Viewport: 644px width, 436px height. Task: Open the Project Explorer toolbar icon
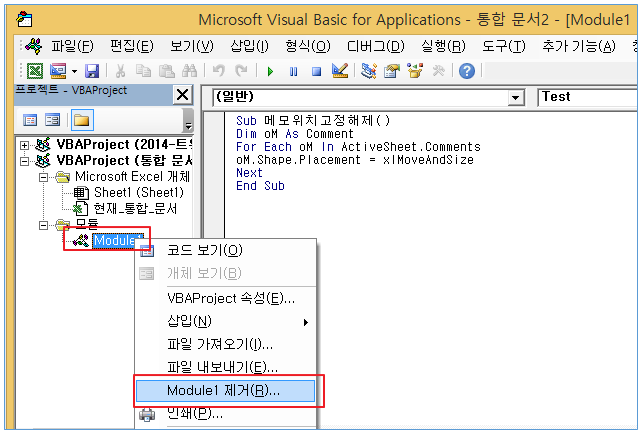369,71
